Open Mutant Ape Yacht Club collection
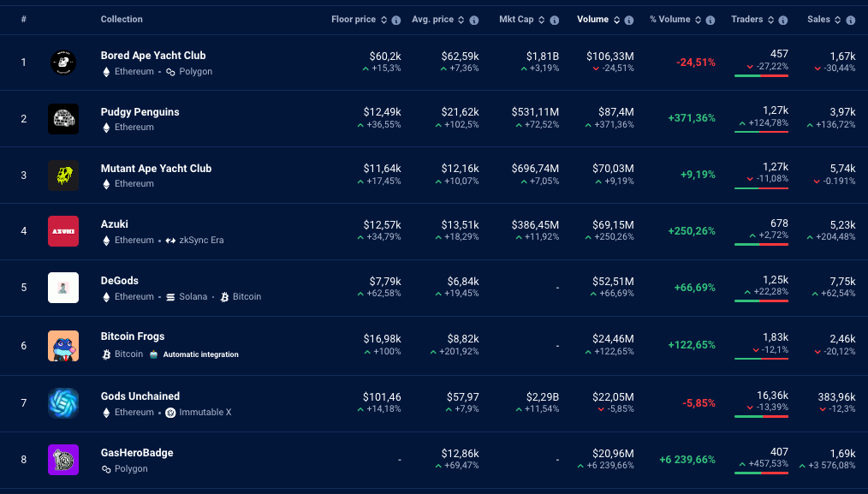This screenshot has width=868, height=494. (x=156, y=169)
